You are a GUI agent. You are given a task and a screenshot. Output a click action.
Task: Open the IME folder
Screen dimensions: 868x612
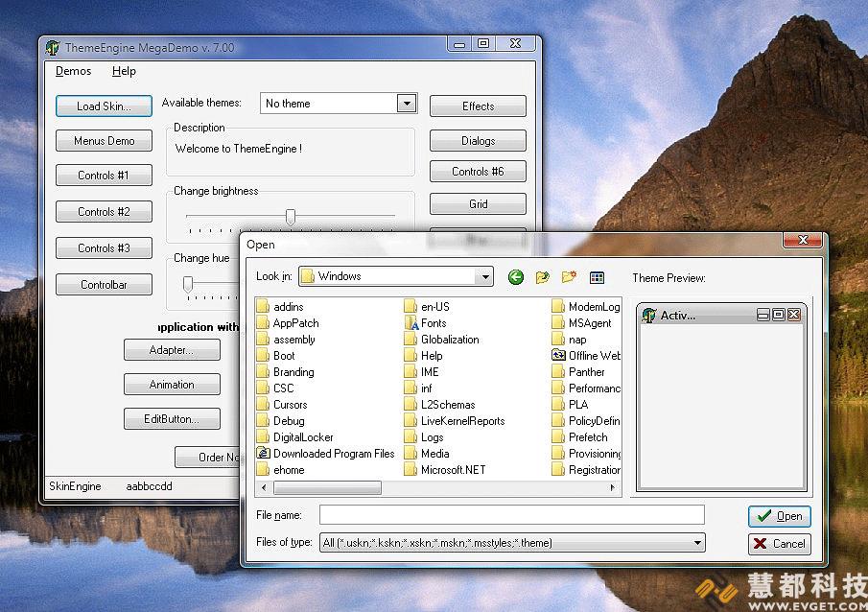pos(422,372)
